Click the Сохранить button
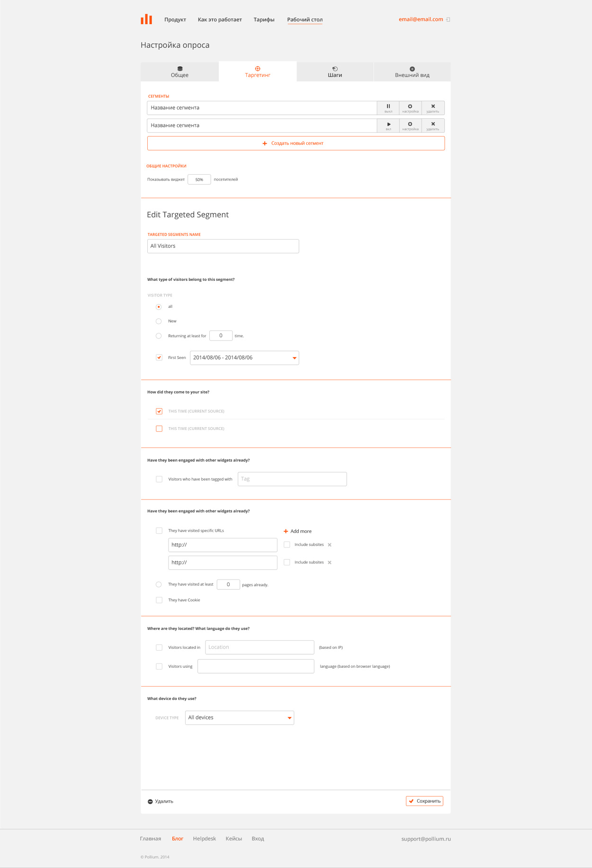592x868 pixels. click(x=424, y=801)
